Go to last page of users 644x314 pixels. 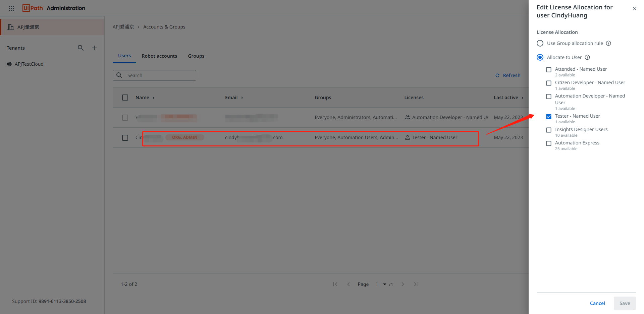[416, 284]
